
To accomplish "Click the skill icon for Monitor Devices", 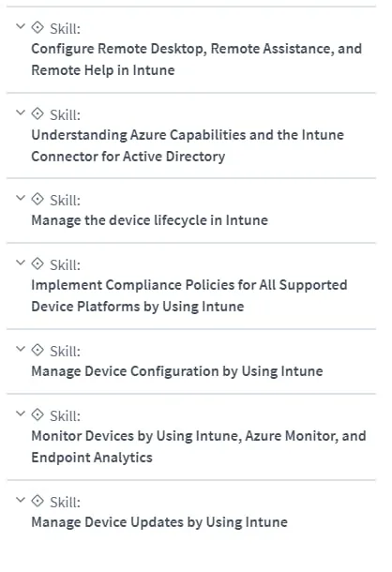I will pyautogui.click(x=38, y=414).
